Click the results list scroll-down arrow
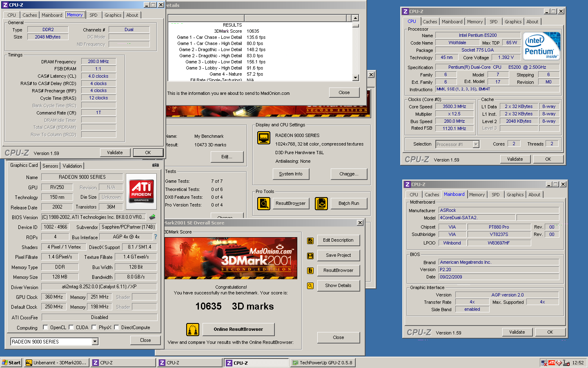Screen dimensions: 588x368 [355, 78]
